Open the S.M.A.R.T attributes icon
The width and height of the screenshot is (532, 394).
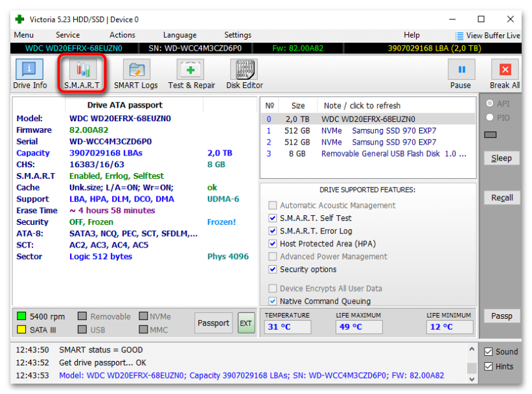pos(83,69)
